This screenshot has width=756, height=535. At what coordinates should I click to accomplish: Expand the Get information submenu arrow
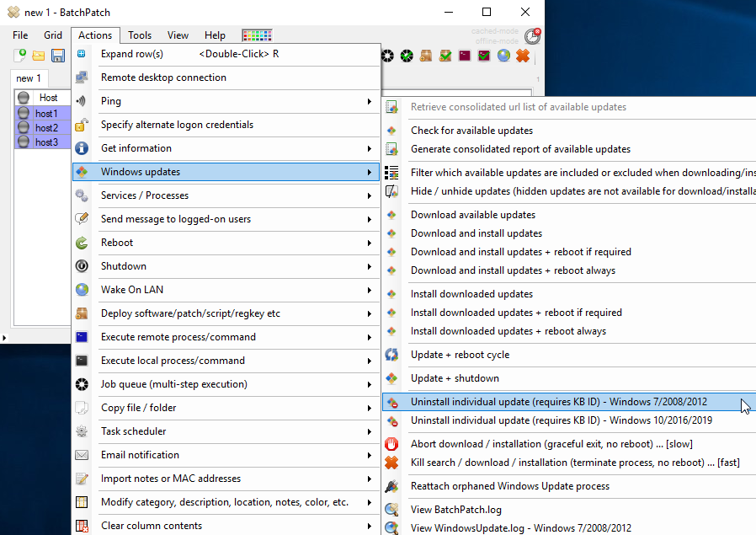370,148
